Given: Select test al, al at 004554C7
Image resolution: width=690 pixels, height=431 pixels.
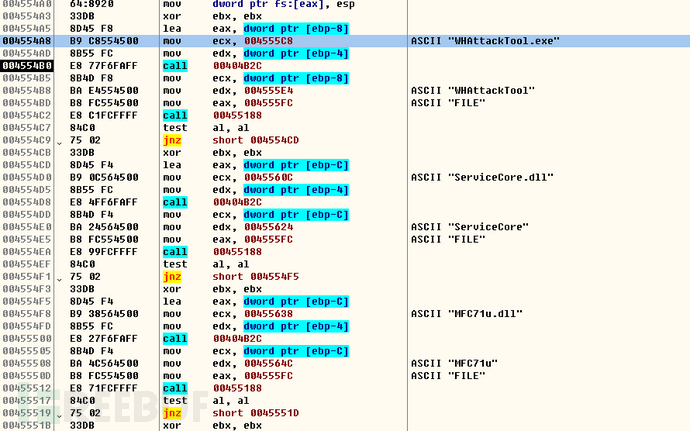Looking at the screenshot, I should coord(206,128).
